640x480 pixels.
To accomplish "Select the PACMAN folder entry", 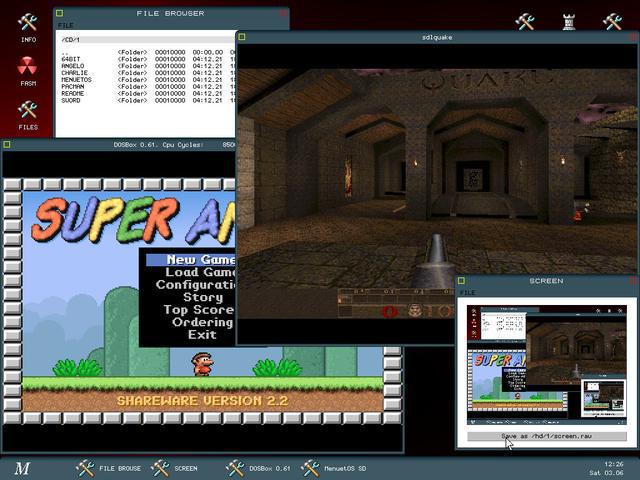I will 74,87.
